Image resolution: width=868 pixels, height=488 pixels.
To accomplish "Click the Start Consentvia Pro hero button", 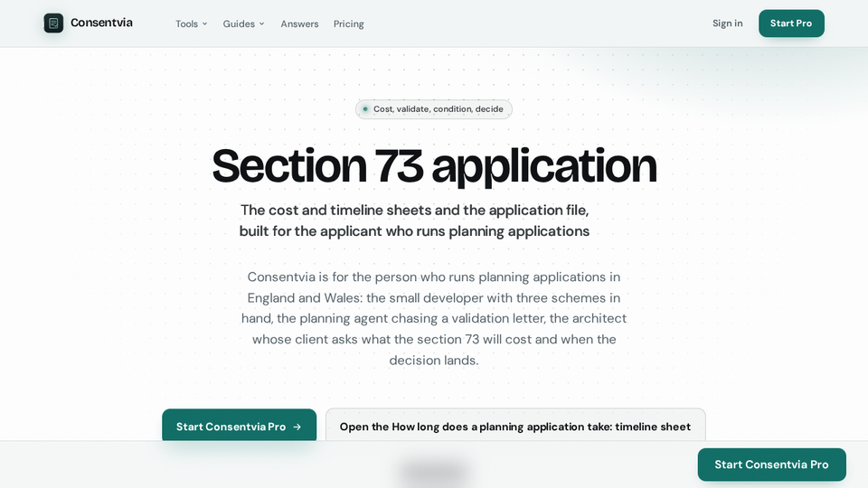I will 239,426.
